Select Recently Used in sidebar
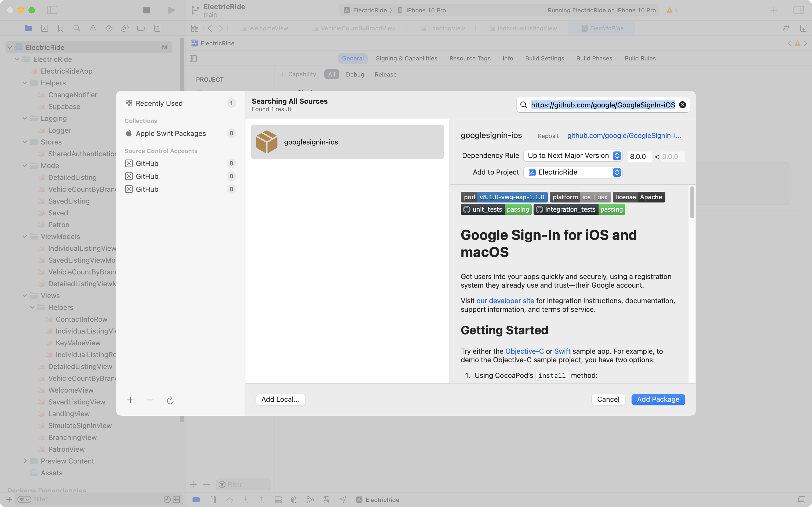 point(159,103)
